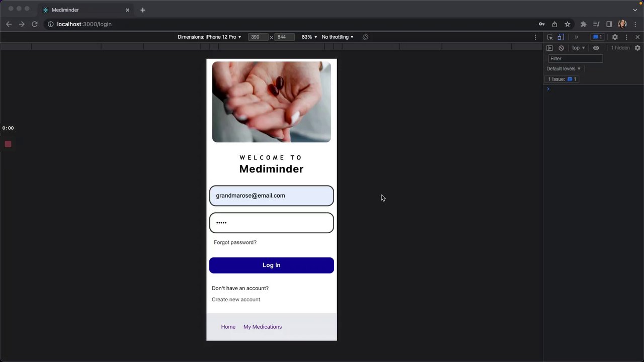View site information icon in address bar
Viewport: 644px width, 362px height.
(x=51, y=24)
